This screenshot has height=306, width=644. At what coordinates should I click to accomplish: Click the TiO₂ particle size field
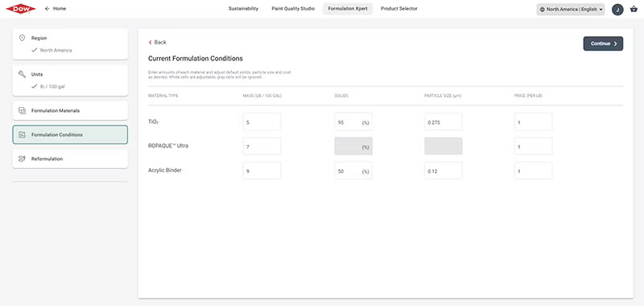444,122
